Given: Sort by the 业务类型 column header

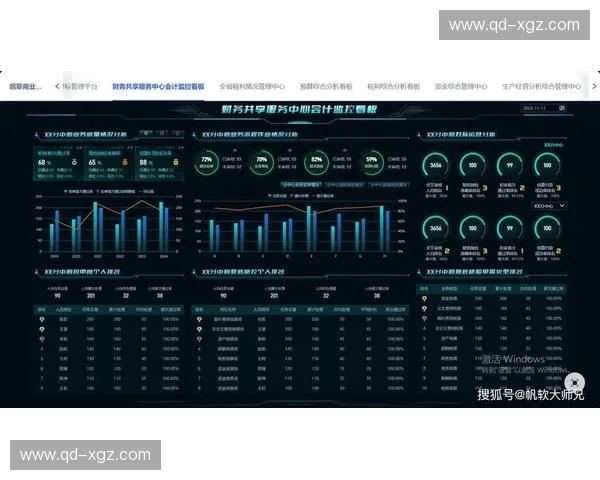Looking at the screenshot, I should pyautogui.click(x=449, y=289).
